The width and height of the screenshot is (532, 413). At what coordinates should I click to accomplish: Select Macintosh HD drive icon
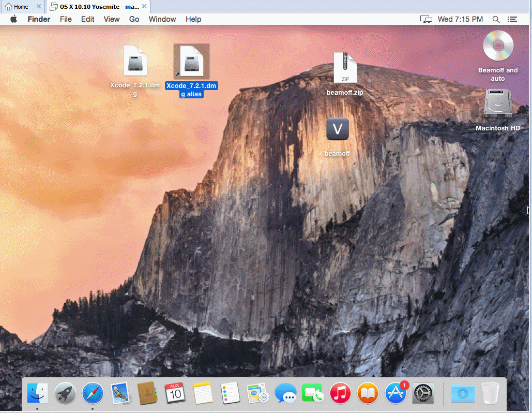click(x=498, y=104)
